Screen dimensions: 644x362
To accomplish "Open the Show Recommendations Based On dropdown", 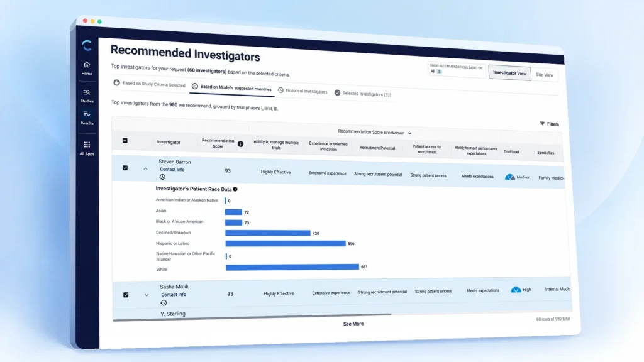I will point(456,69).
